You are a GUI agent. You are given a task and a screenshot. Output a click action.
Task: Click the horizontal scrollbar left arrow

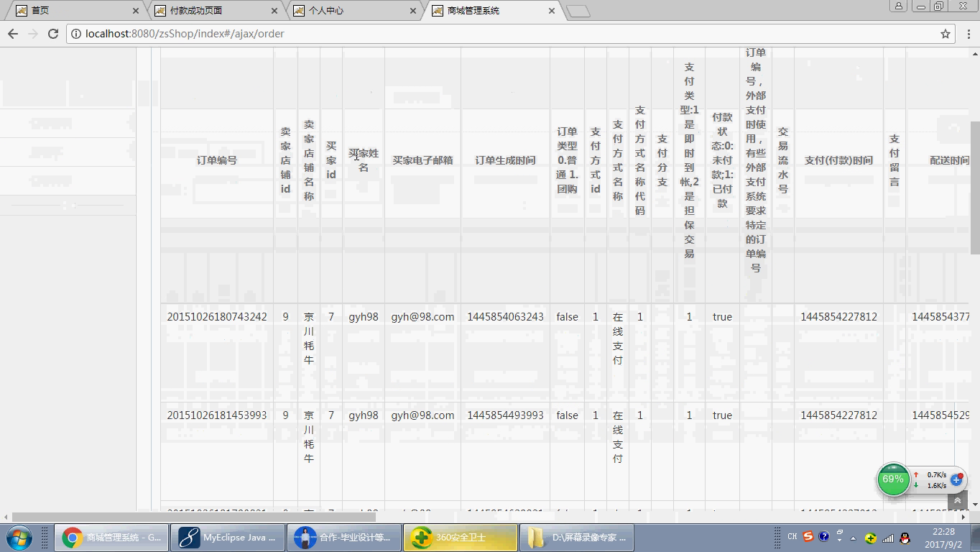5,517
